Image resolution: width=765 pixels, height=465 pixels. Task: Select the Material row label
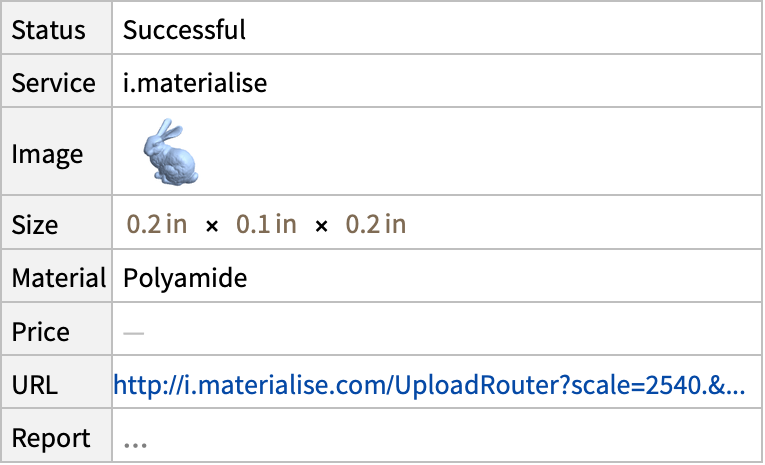point(59,278)
